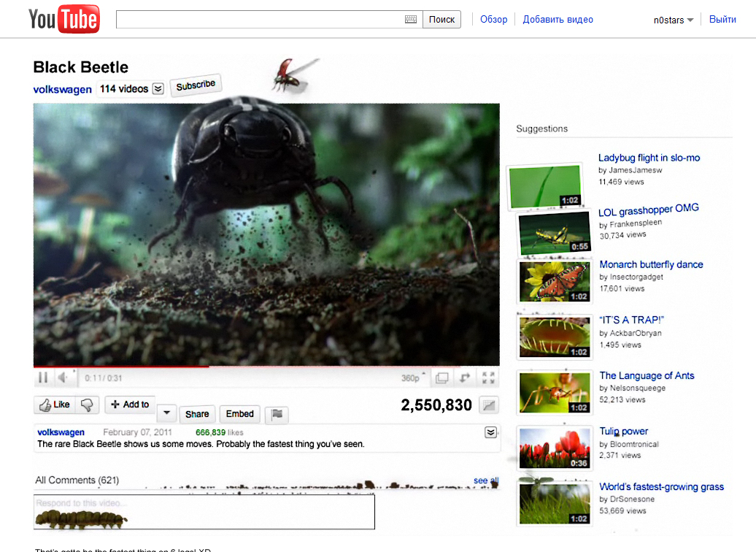Change video quality from 360p
The image size is (756, 552).
[413, 377]
